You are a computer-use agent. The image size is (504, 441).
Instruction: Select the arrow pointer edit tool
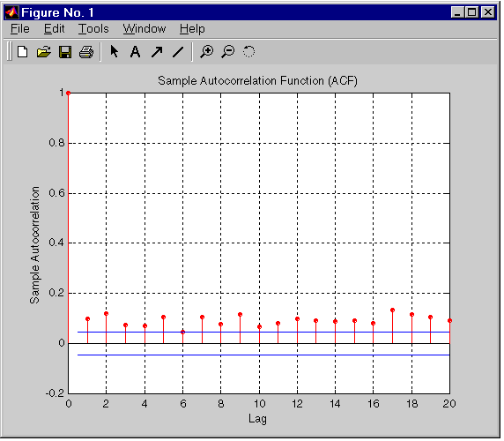(115, 51)
